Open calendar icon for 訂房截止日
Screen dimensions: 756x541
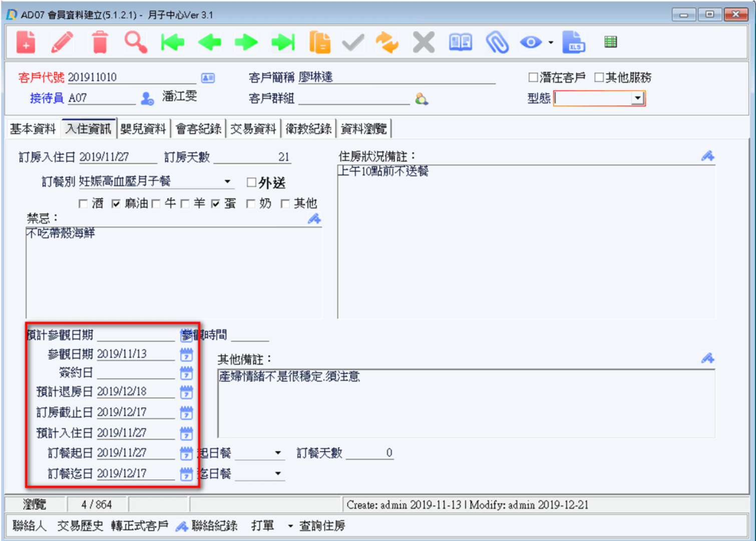click(x=186, y=413)
